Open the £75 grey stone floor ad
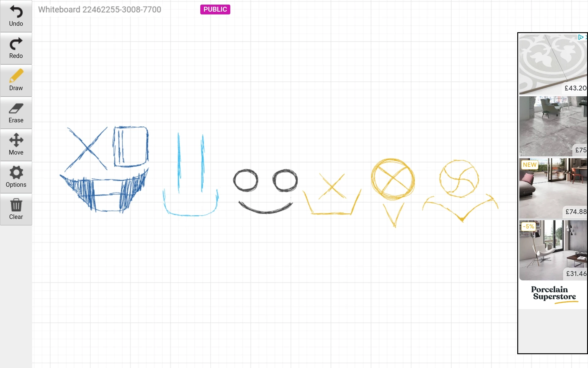 [x=553, y=126]
